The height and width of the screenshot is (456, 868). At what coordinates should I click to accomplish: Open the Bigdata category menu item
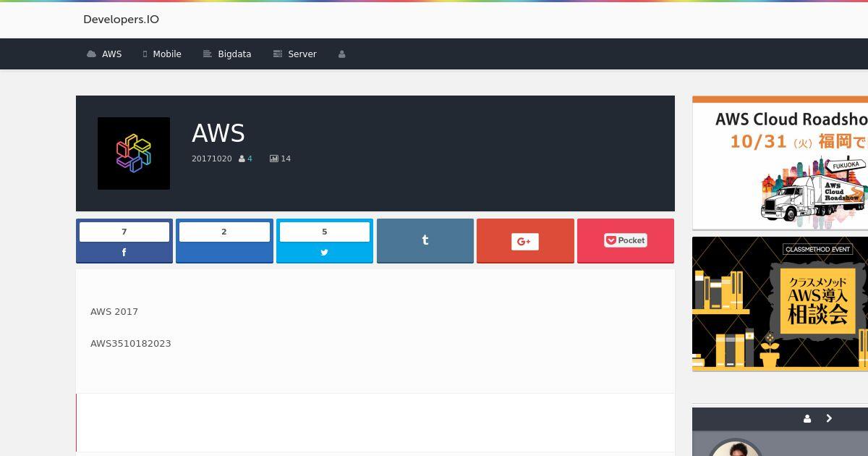227,54
